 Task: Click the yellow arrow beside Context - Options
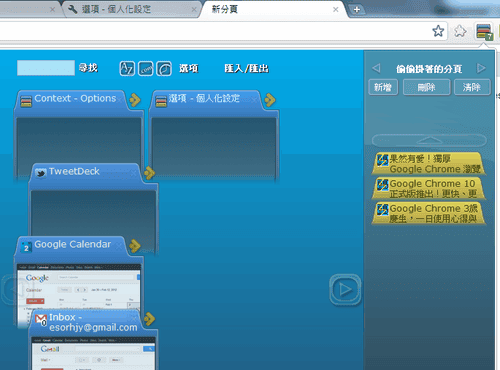(x=135, y=100)
